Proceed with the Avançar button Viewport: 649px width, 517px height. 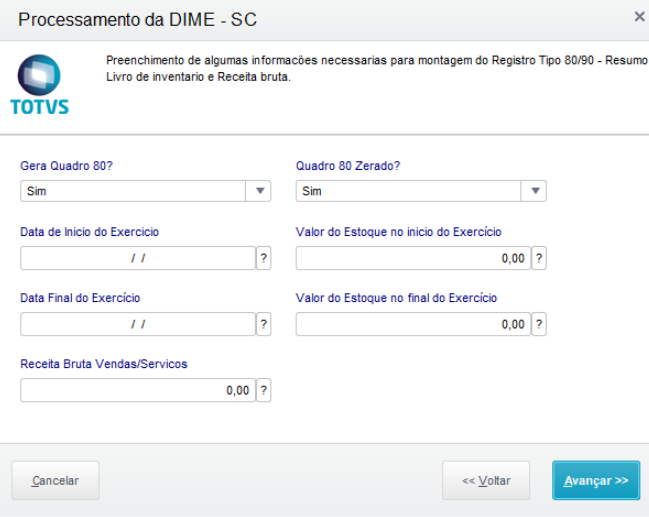coord(596,481)
